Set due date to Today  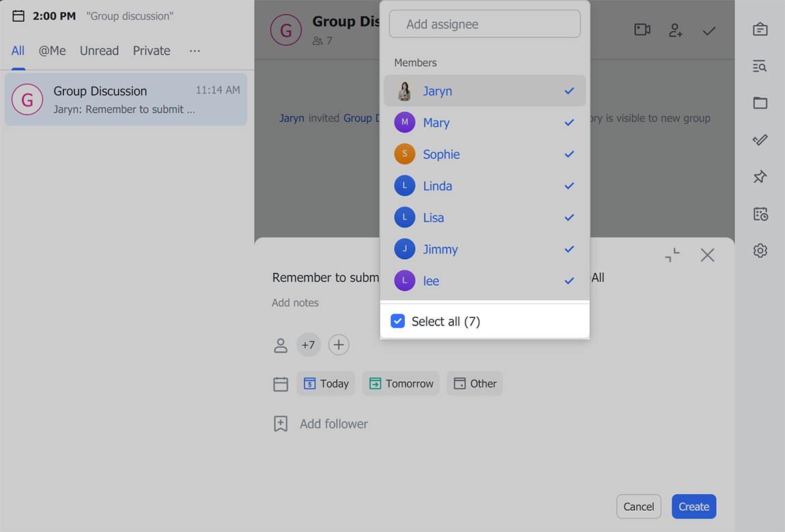pos(326,383)
